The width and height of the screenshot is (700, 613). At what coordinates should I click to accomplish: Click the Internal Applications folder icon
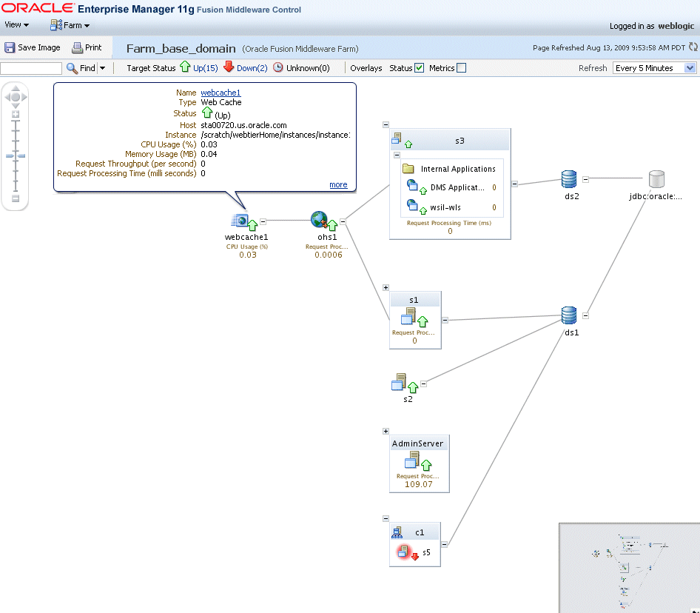(x=408, y=169)
